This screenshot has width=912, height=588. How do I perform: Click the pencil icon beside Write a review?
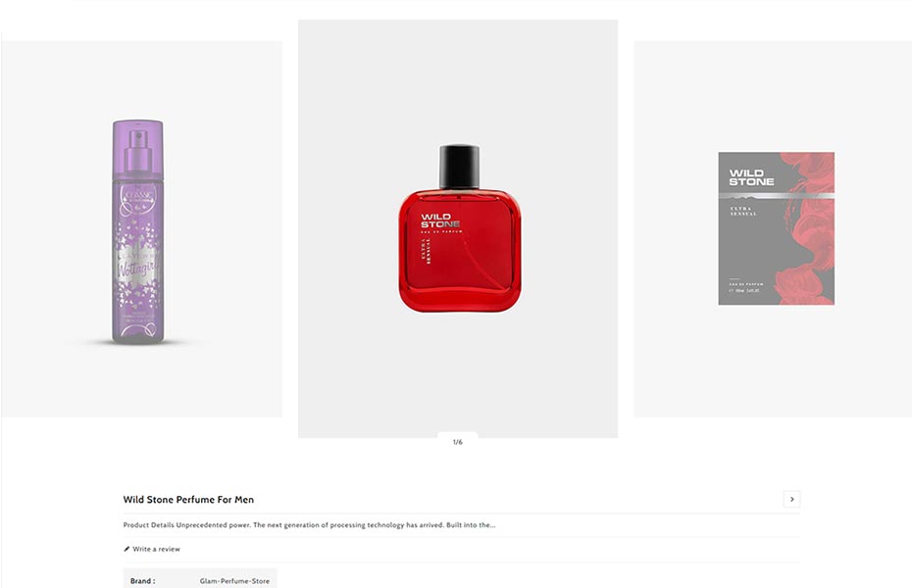click(x=127, y=549)
